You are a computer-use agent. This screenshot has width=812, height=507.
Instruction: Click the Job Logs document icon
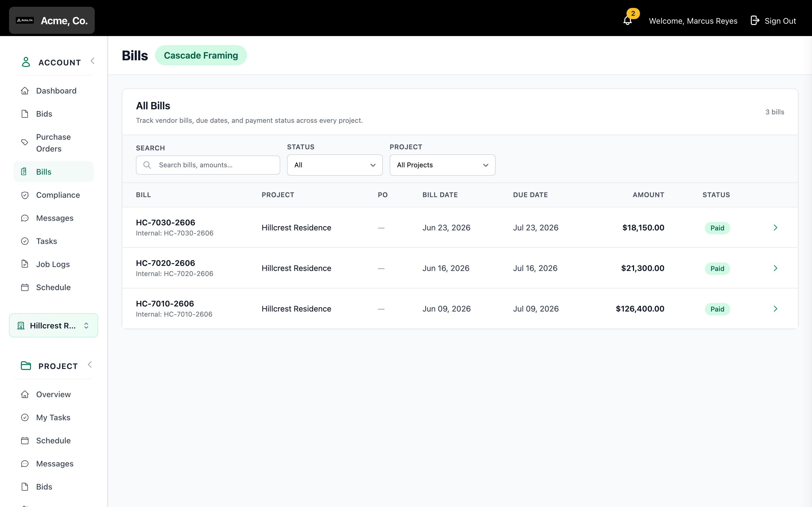[25, 264]
